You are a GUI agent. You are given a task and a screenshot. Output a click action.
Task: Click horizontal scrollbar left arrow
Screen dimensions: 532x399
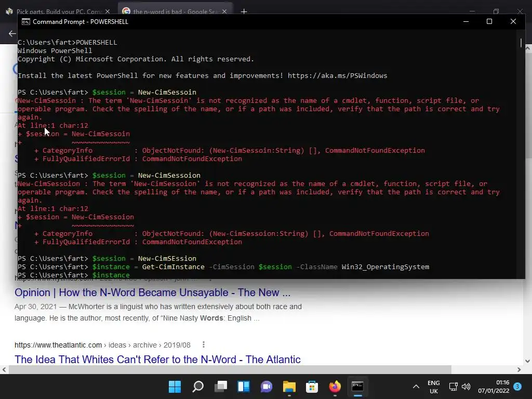click(4, 369)
